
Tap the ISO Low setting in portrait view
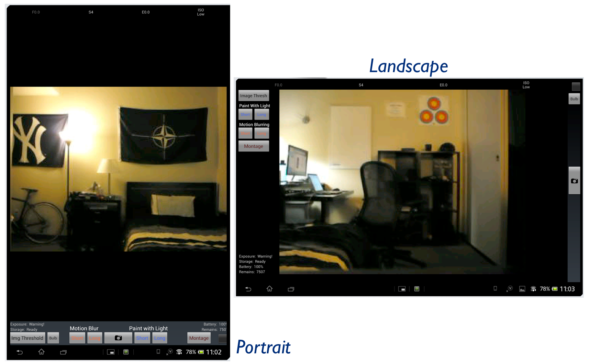201,12
